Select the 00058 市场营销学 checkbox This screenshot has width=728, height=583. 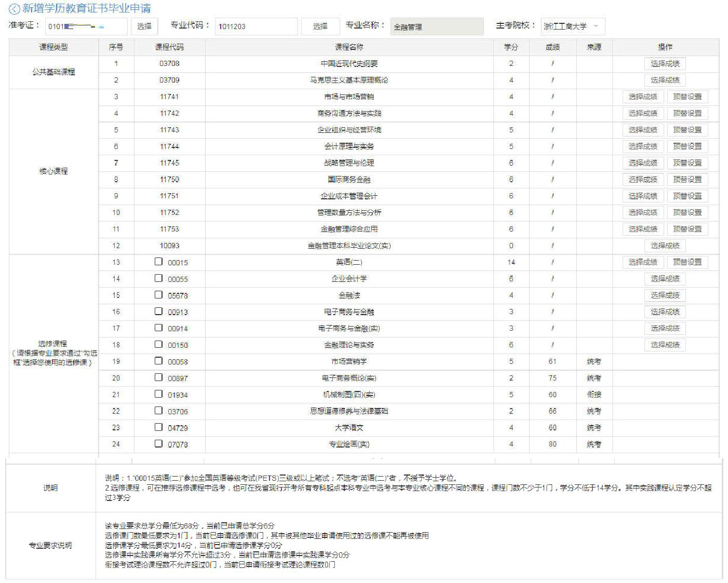click(158, 361)
